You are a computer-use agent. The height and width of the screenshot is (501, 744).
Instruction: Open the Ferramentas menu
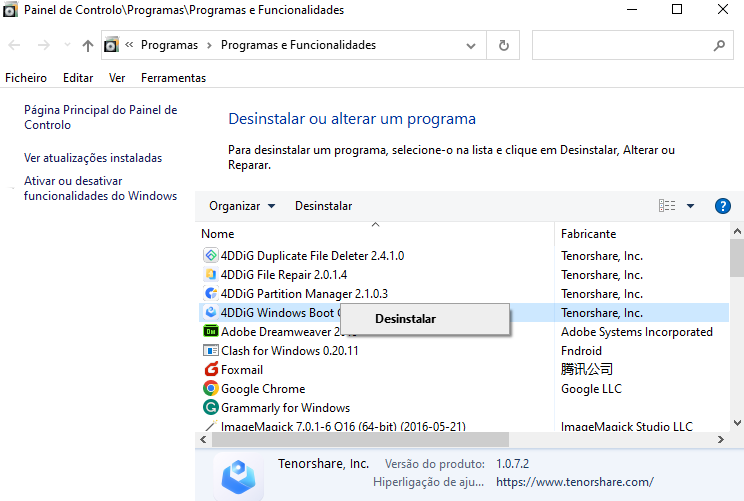(x=174, y=78)
